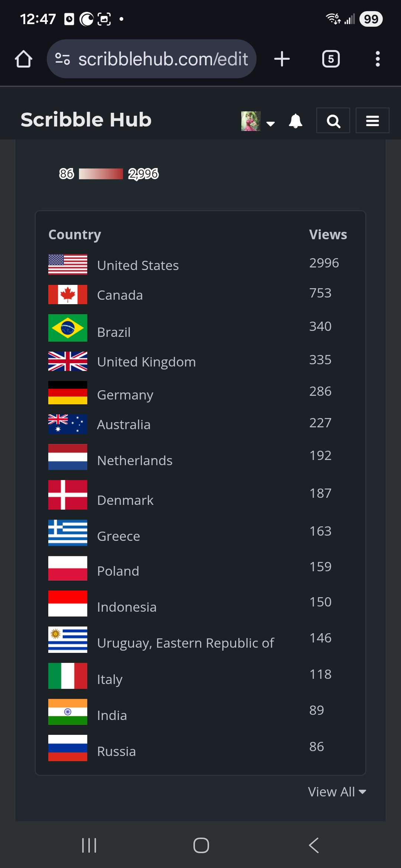Tap the address bar showing scribblehub.com/edit
This screenshot has width=401, height=868.
(x=163, y=58)
